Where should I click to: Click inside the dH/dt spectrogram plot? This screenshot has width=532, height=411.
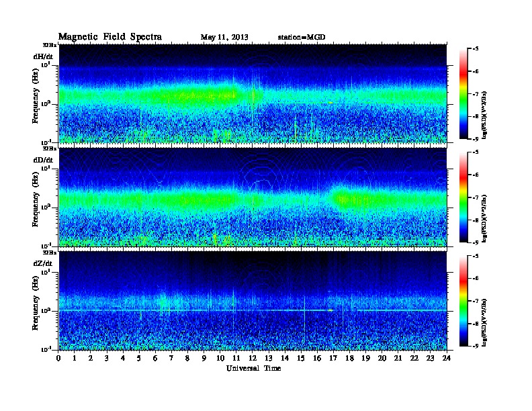(253, 93)
